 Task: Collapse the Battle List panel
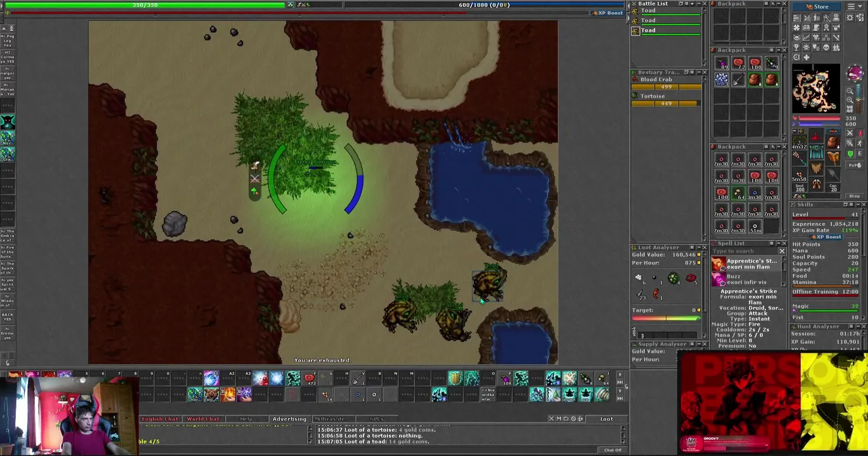(698, 3)
